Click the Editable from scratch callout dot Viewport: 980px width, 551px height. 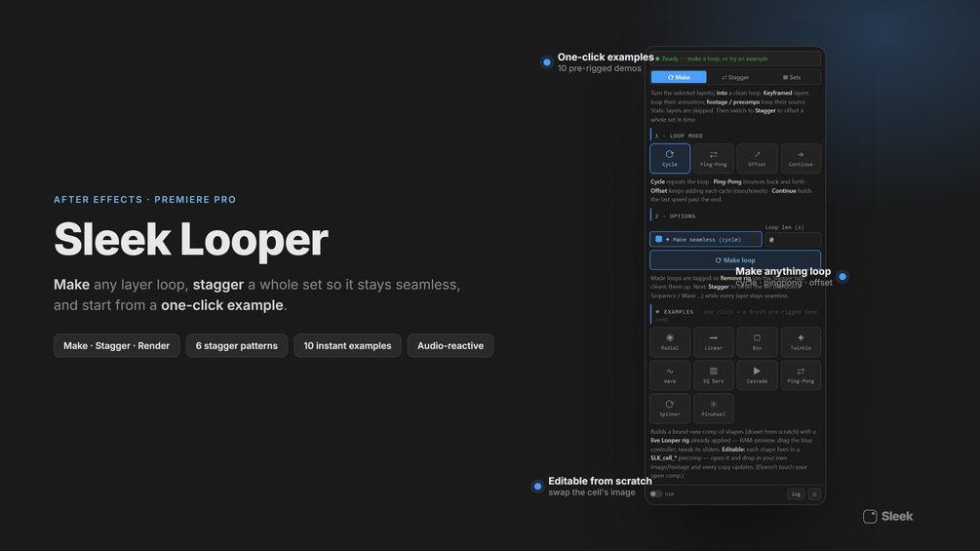[x=537, y=486]
